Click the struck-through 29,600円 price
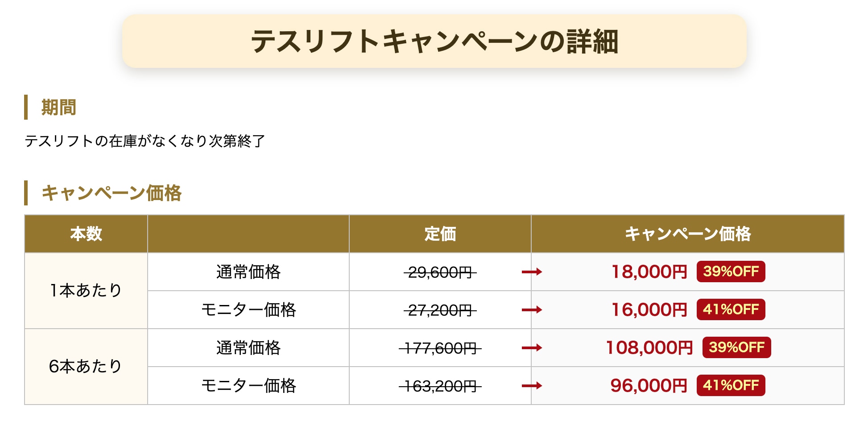The image size is (868, 426). [440, 272]
